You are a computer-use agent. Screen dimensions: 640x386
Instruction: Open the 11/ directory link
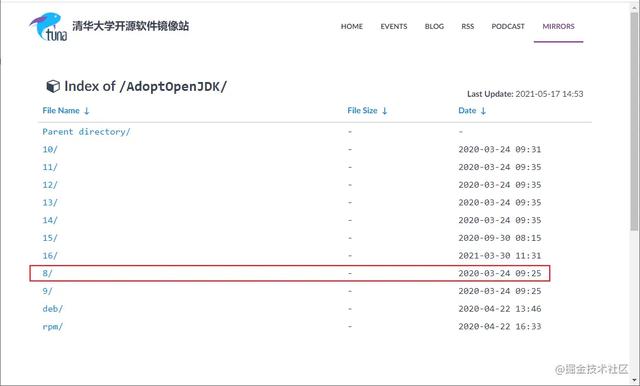50,167
